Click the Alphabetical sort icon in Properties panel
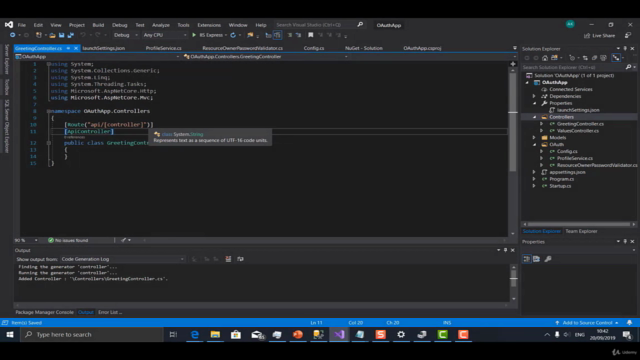Image resolution: width=640 pixels, height=360 pixels. [x=536, y=259]
